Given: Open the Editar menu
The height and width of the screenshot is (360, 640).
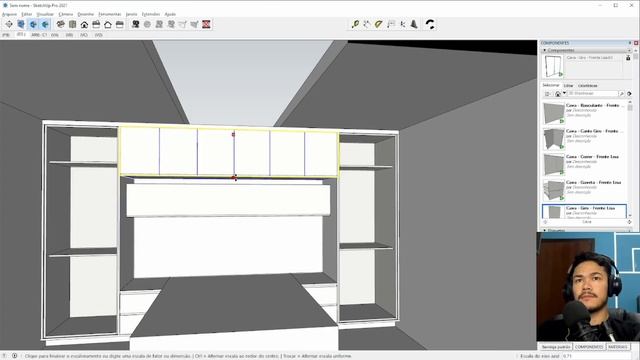Looking at the screenshot, I should [x=27, y=14].
